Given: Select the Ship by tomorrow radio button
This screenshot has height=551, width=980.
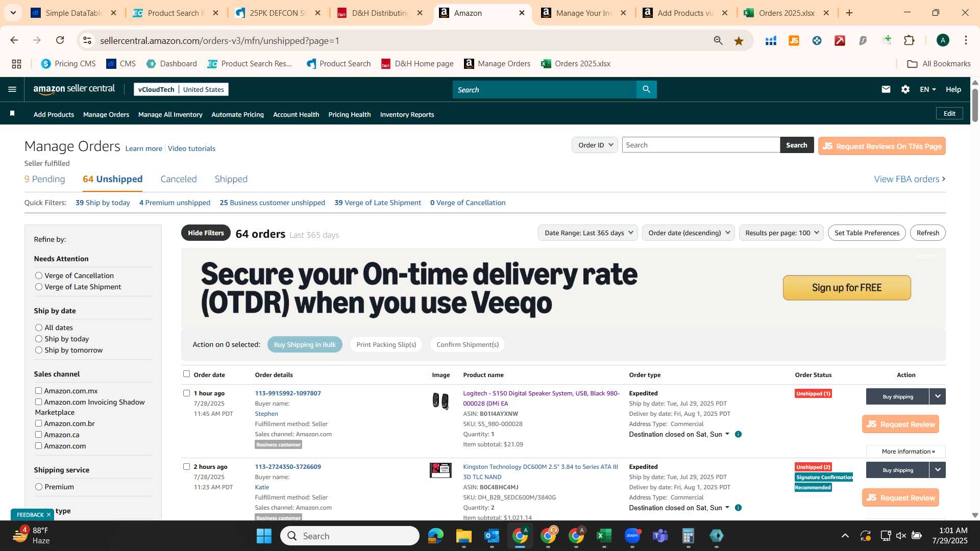Looking at the screenshot, I should (x=39, y=350).
